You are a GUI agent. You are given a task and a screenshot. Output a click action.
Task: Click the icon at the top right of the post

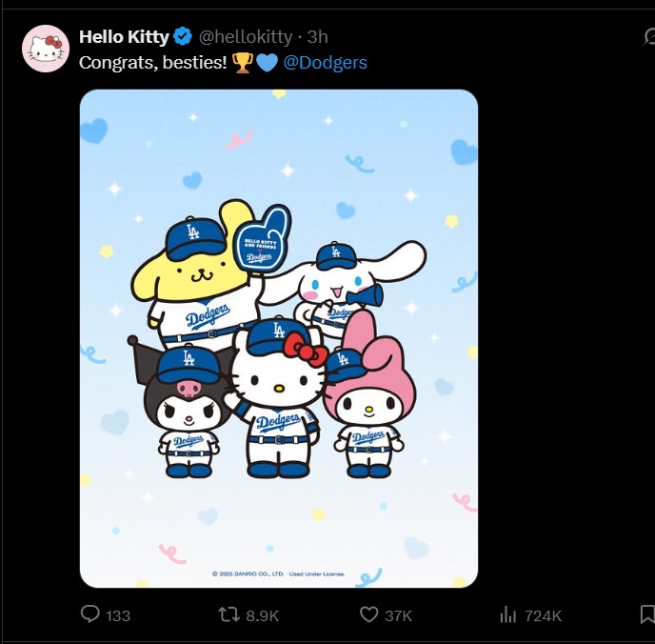[648, 37]
